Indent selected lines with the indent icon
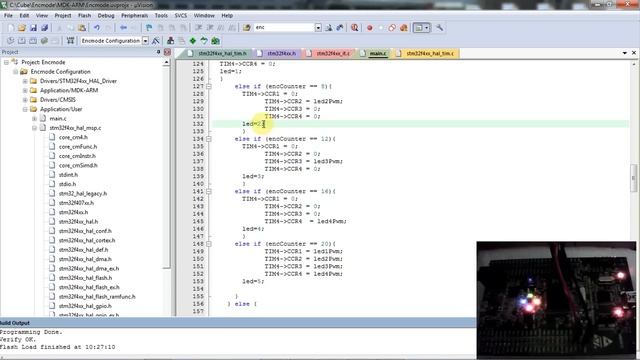 click(198, 28)
